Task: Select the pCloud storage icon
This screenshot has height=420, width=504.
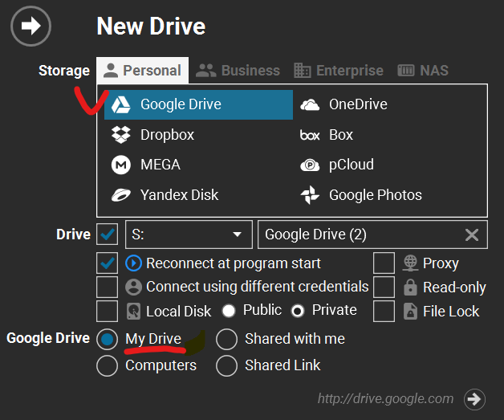Action: [x=310, y=165]
